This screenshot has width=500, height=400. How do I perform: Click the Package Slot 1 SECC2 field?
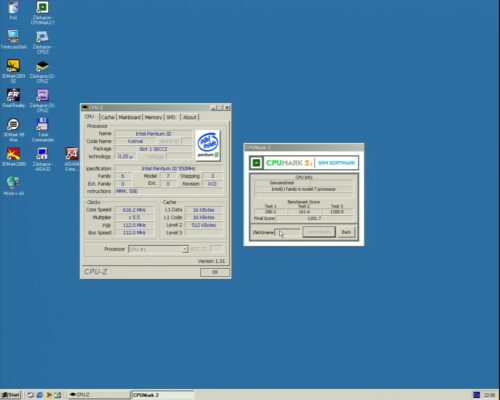[x=153, y=149]
